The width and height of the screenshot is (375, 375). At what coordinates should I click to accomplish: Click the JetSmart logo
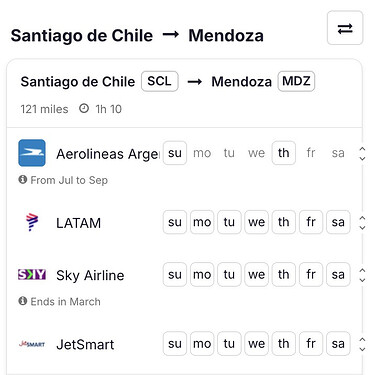[32, 344]
